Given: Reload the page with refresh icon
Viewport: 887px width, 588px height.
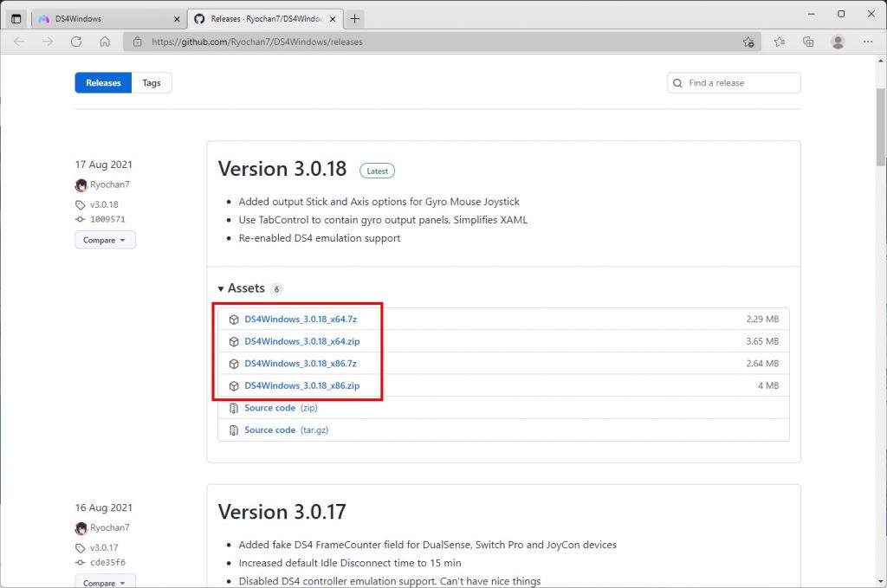Looking at the screenshot, I should 76,42.
